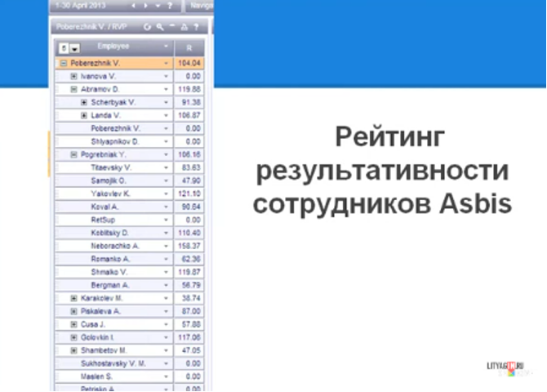Open the row dropdown arrow for Abramov D.
This screenshot has height=392, width=547.
(x=166, y=89)
